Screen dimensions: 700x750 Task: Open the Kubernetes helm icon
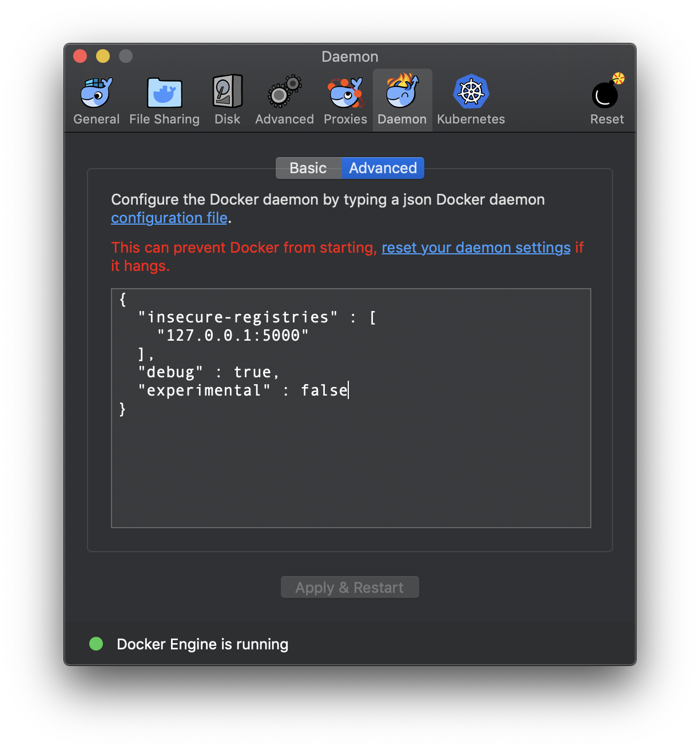tap(471, 91)
